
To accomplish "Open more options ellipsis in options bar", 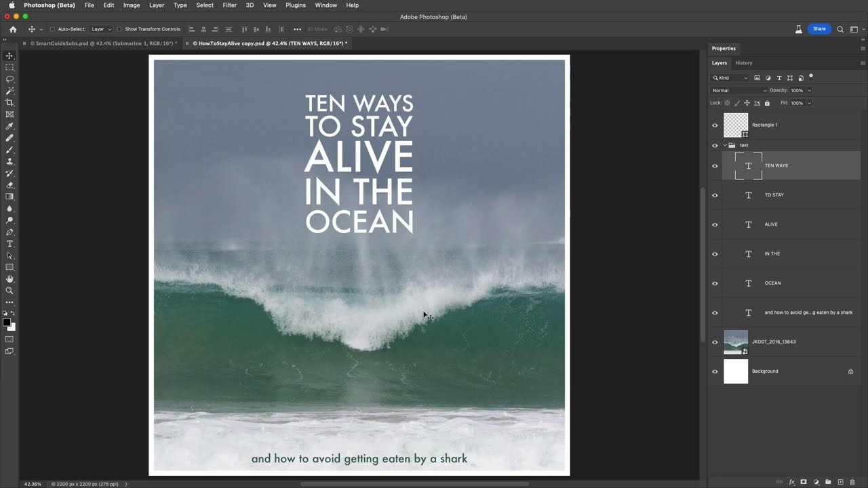I will tap(297, 29).
